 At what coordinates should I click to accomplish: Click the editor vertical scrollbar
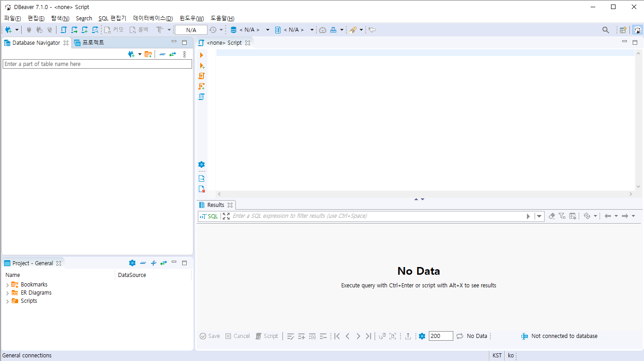click(x=638, y=120)
